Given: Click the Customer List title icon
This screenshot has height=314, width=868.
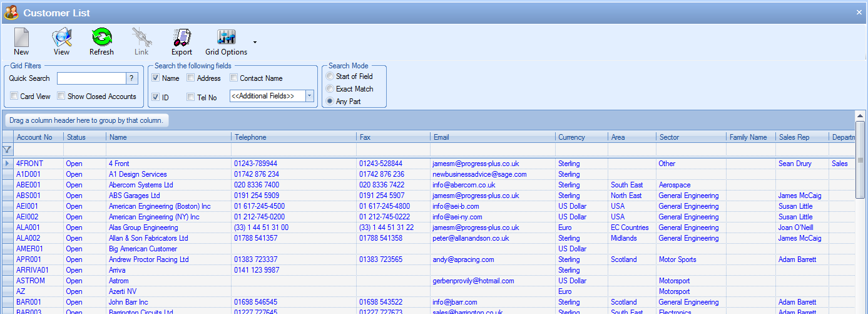Looking at the screenshot, I should coord(11,13).
